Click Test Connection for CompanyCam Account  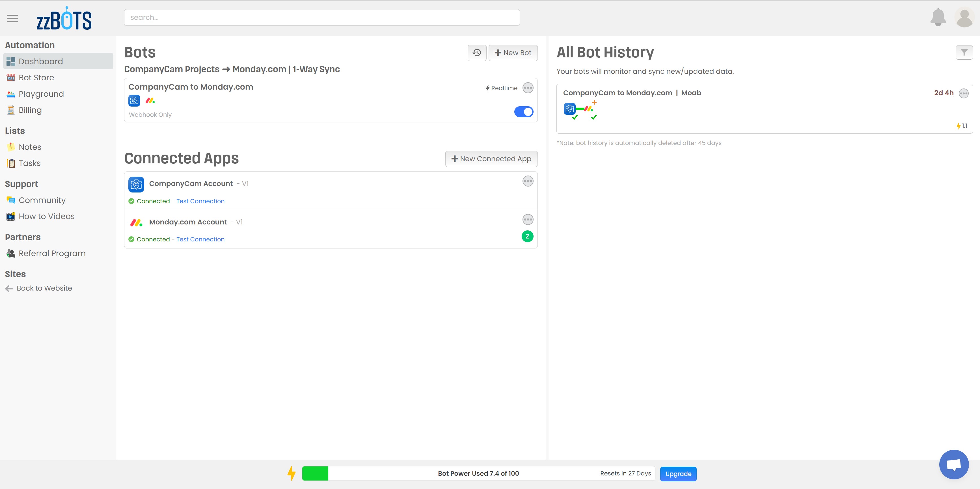click(x=200, y=201)
